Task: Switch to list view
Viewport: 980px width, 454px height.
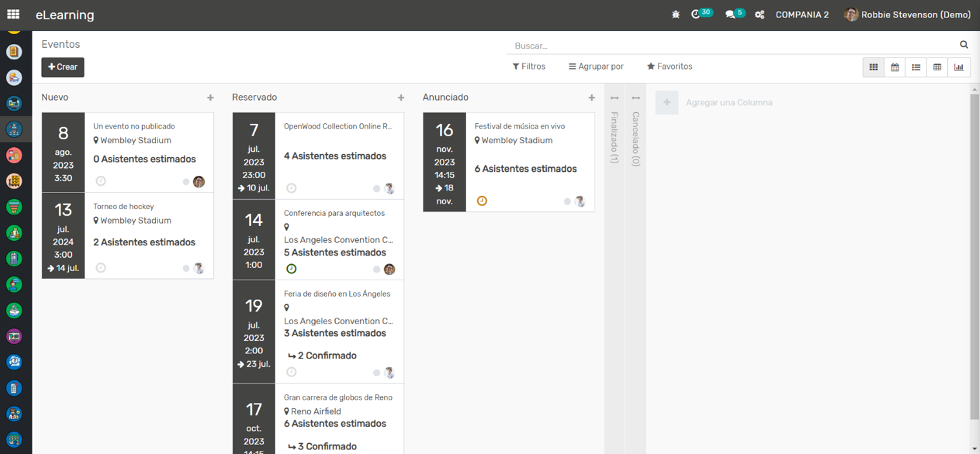Action: pyautogui.click(x=916, y=67)
